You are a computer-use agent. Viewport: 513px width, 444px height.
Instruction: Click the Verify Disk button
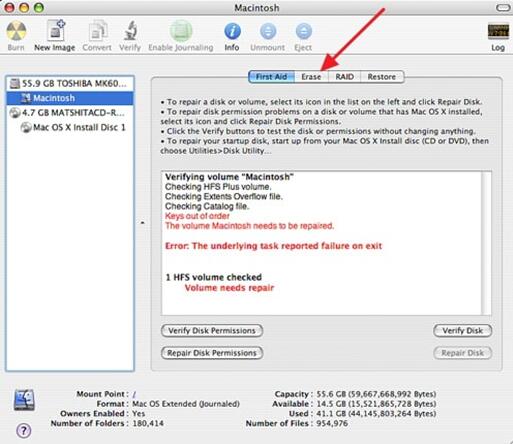pyautogui.click(x=463, y=331)
